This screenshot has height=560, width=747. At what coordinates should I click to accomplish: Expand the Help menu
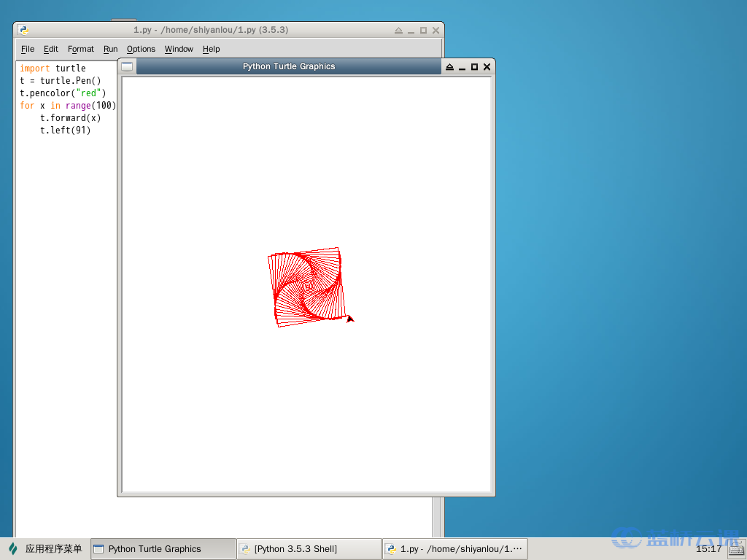point(211,49)
